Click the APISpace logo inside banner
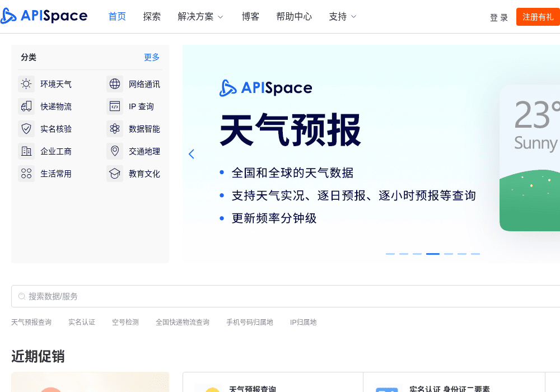The image size is (560, 392). (265, 88)
